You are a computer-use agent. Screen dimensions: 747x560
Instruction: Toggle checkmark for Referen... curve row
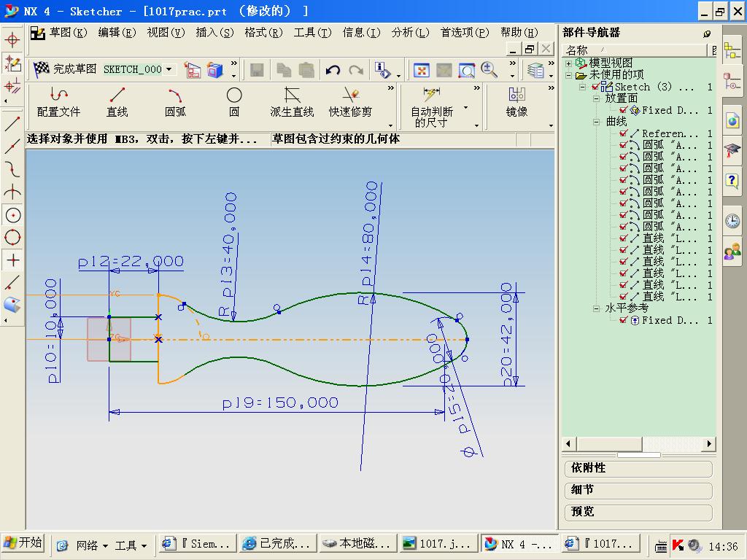(x=623, y=133)
